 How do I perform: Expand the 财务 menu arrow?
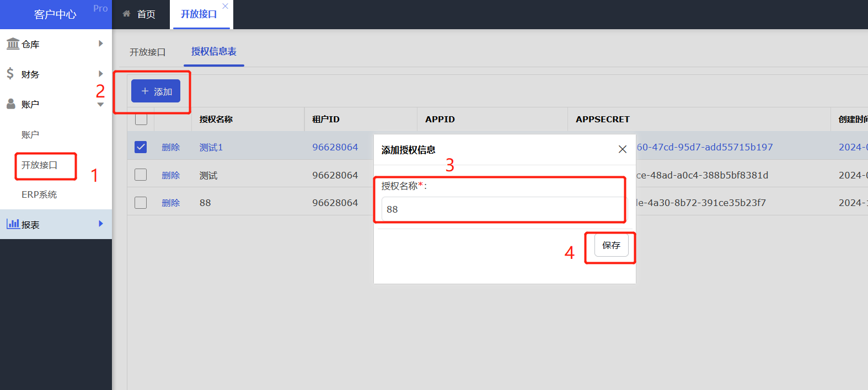(100, 74)
